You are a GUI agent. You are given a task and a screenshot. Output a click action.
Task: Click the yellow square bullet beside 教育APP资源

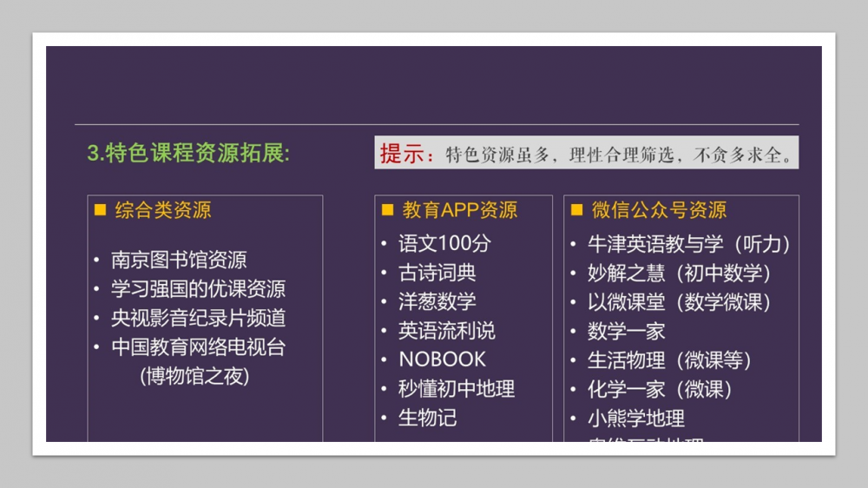387,210
